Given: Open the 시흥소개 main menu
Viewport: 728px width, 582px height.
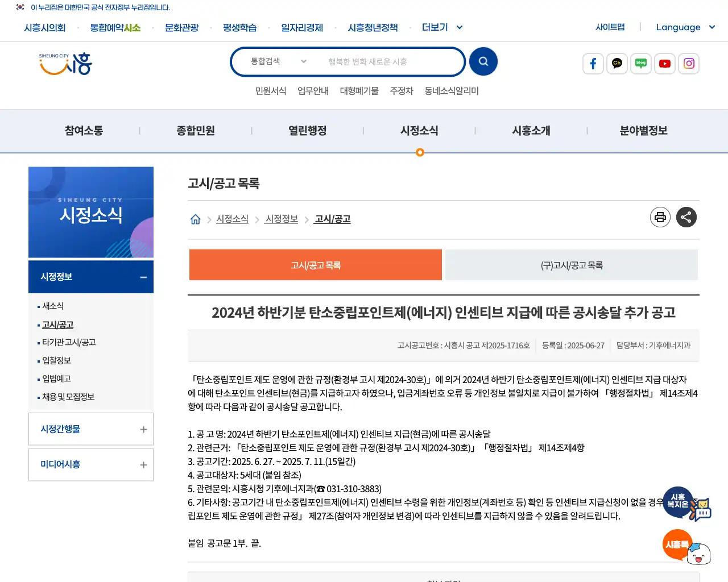Looking at the screenshot, I should (531, 131).
